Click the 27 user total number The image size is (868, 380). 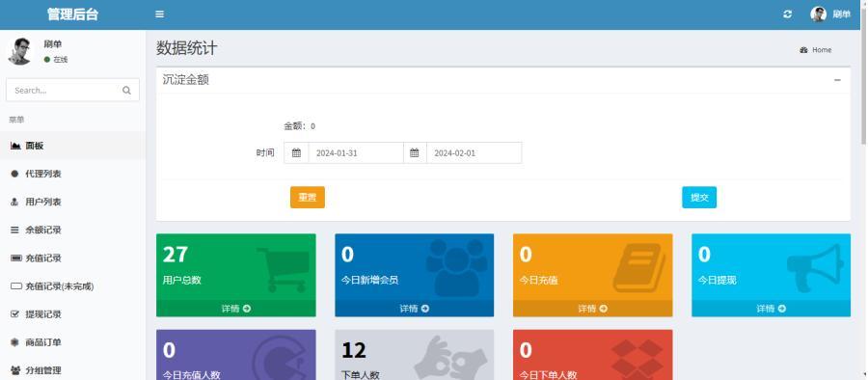tap(175, 255)
